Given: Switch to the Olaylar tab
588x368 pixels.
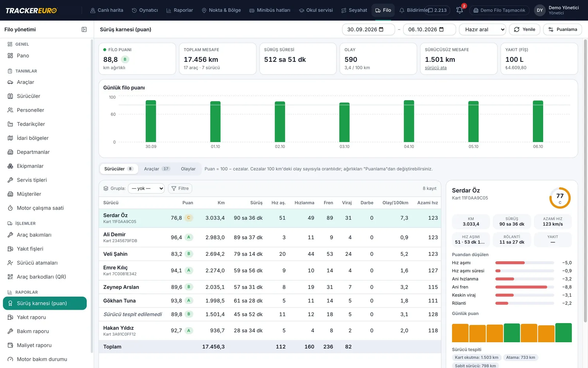Looking at the screenshot, I should point(188,169).
